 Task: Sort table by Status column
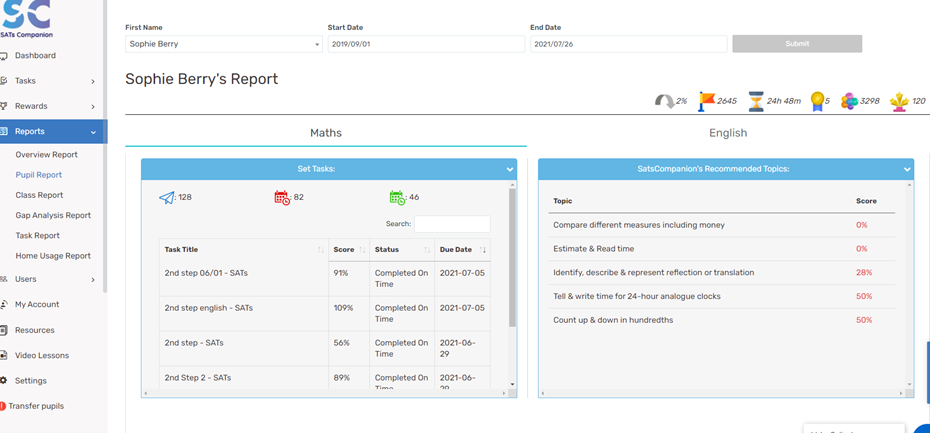(x=402, y=250)
